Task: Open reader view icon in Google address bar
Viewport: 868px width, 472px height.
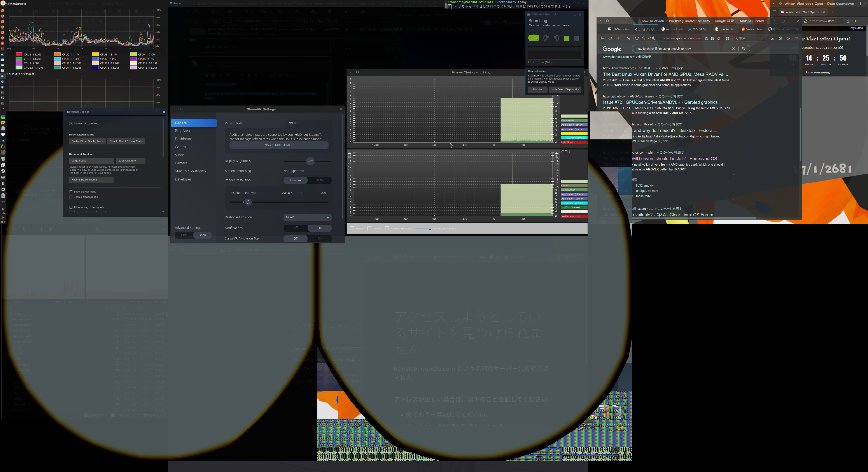Action: click(x=707, y=38)
